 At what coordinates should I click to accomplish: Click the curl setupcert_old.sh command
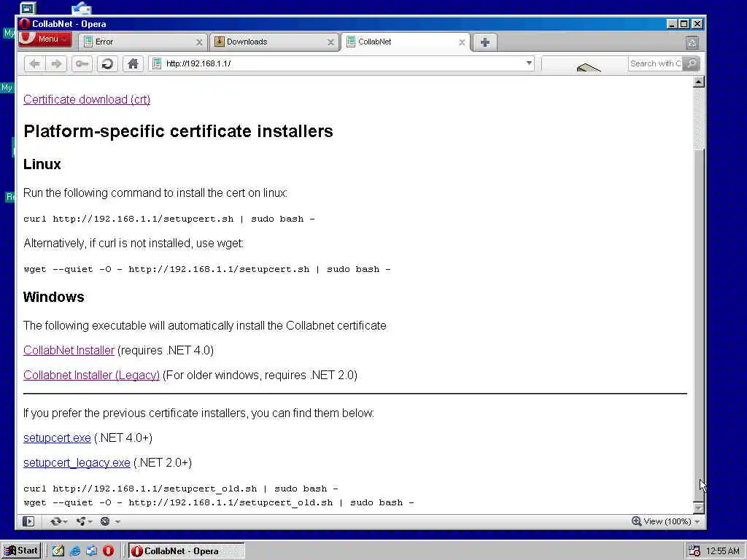181,489
